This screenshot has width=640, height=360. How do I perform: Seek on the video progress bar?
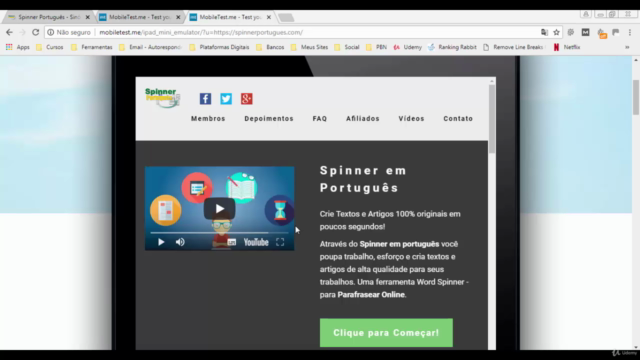tap(220, 233)
